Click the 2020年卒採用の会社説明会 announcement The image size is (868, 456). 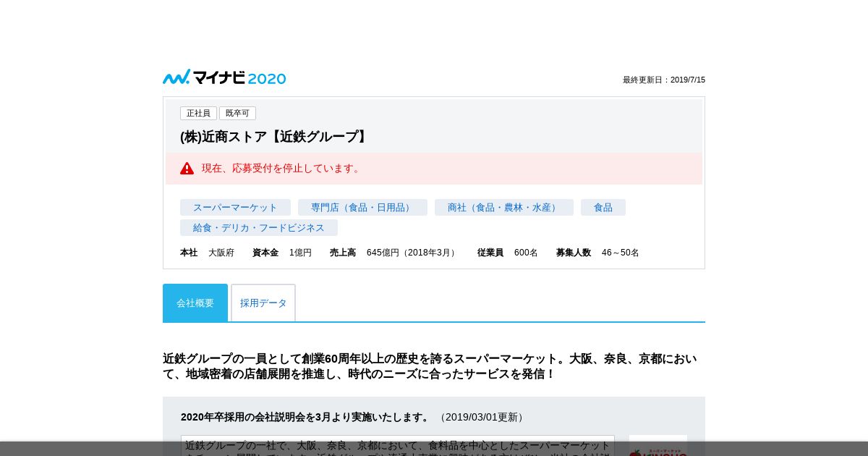click(305, 417)
